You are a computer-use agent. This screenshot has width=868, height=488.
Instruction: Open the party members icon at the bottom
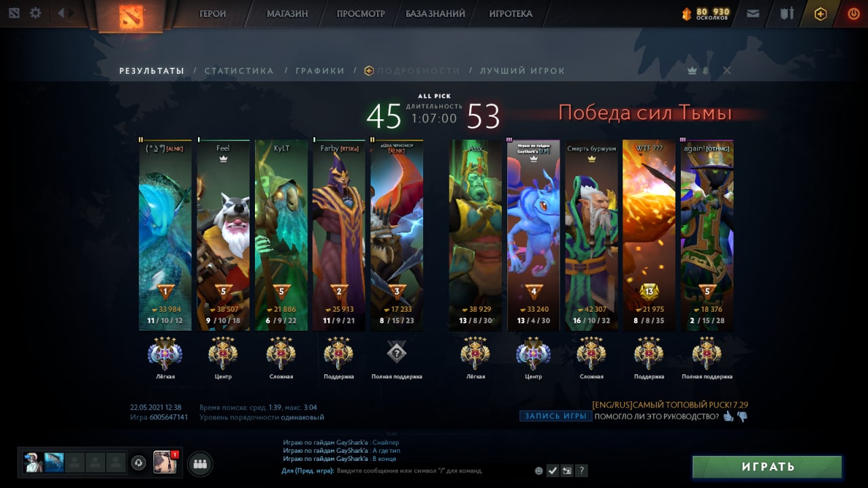199,464
